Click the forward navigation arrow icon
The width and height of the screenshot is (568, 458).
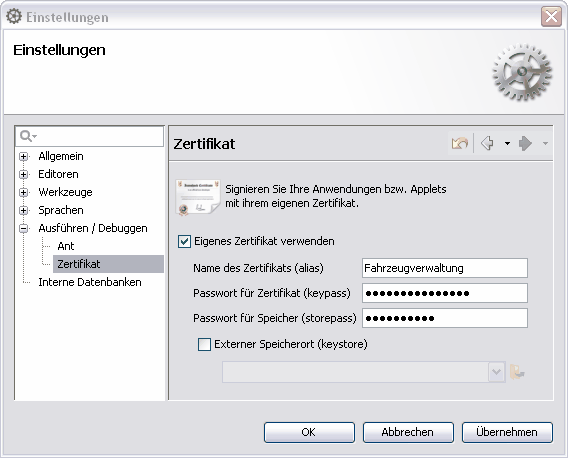(x=525, y=143)
